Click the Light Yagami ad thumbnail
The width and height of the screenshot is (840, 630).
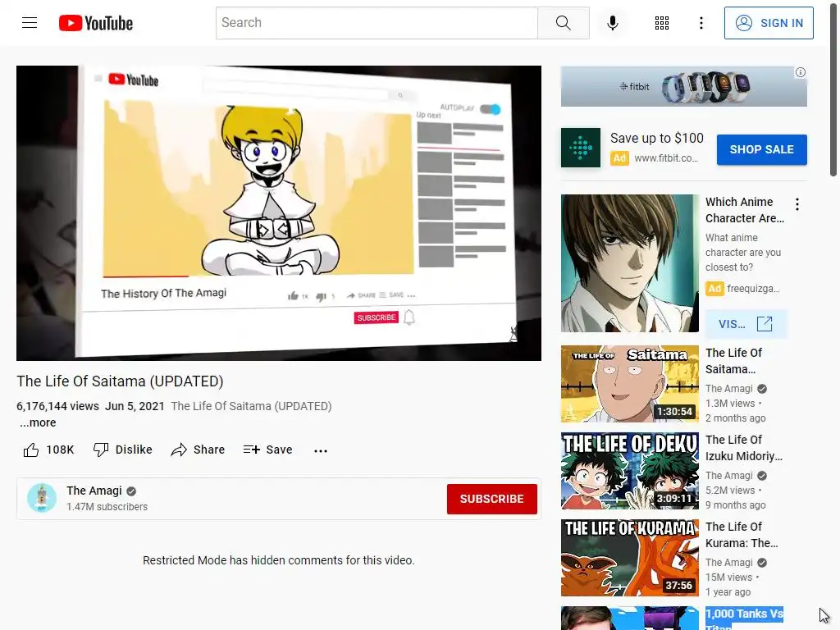point(629,263)
